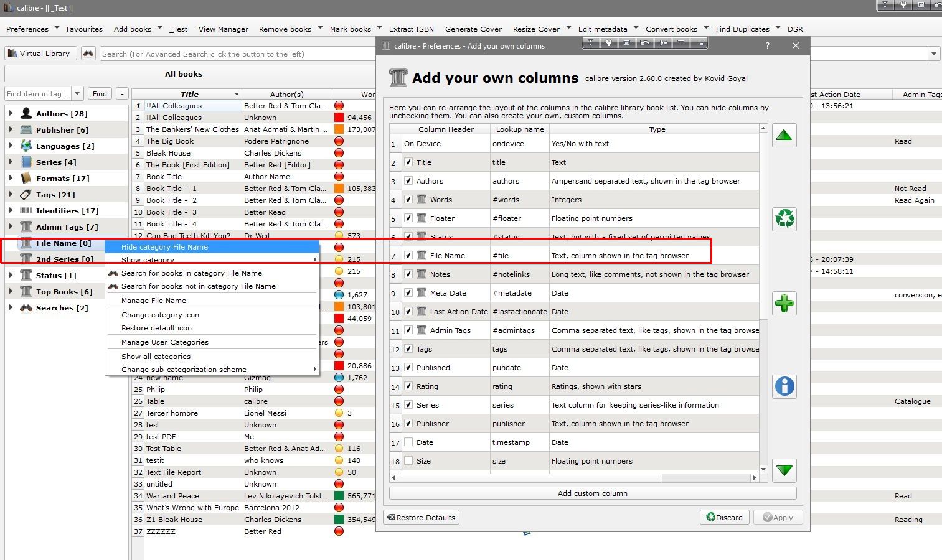This screenshot has width=942, height=560.
Task: Move selected column up with green arrow
Action: coord(784,135)
